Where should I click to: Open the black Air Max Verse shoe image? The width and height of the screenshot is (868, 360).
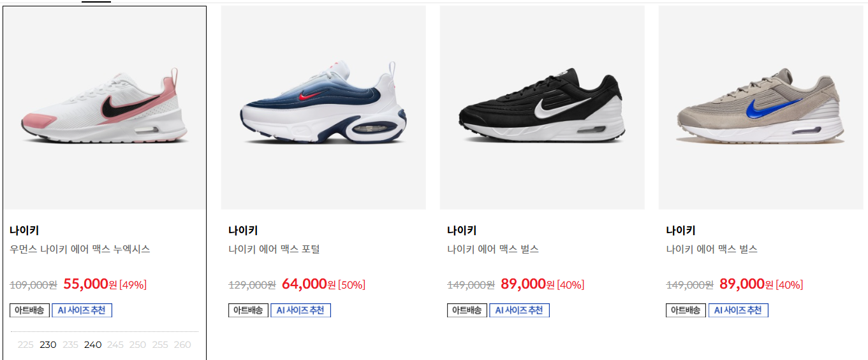[542, 108]
